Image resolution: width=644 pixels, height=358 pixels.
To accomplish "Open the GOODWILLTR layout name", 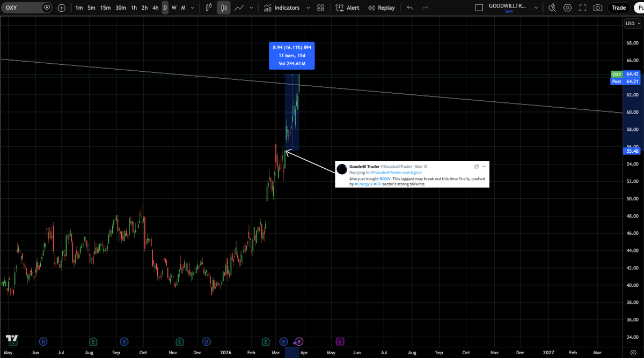I will tap(508, 6).
